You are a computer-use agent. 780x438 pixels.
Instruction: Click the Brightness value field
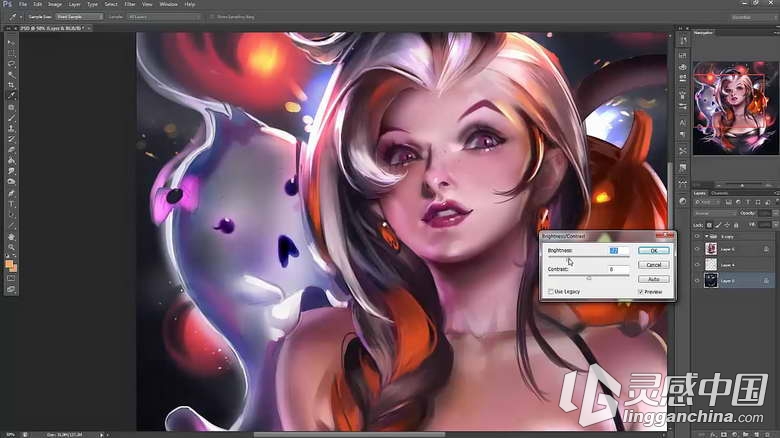[619, 250]
